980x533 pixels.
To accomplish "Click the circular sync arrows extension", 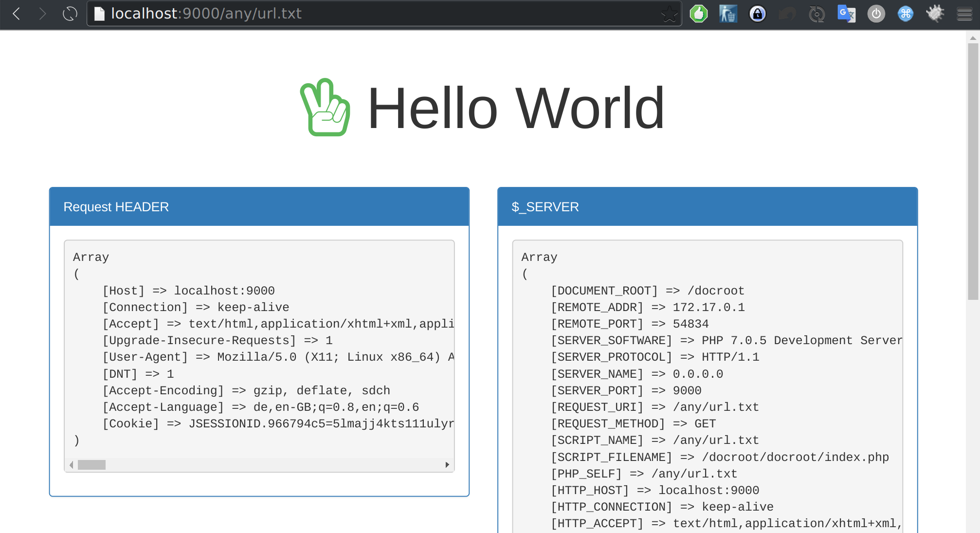I will coord(817,14).
